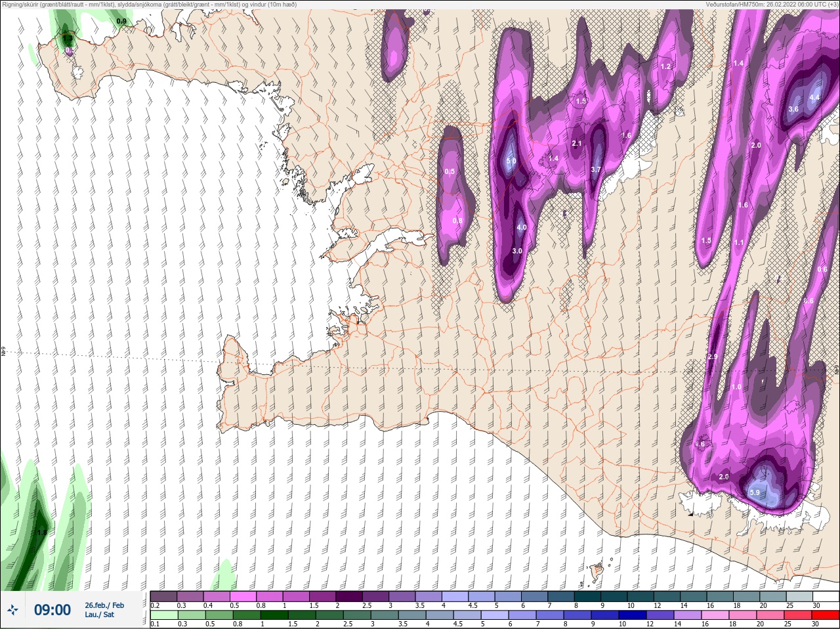This screenshot has width=840, height=629.
Task: Click the Veðurstofan star logo icon
Action: point(13,610)
